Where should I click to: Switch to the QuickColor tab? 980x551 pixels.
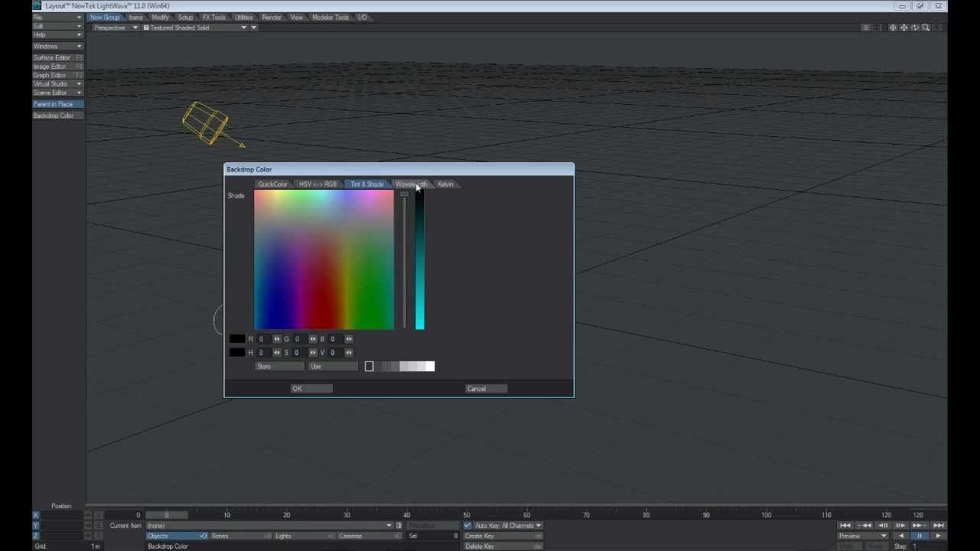(x=273, y=184)
